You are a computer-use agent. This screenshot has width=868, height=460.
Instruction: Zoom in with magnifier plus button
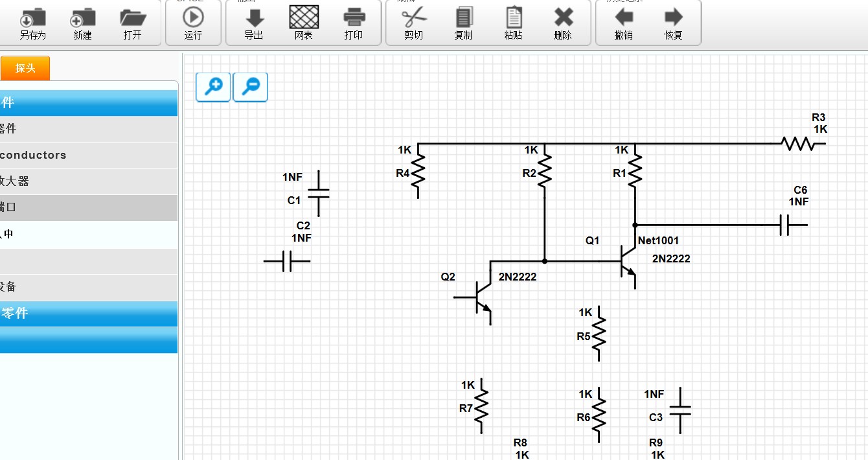tap(213, 87)
